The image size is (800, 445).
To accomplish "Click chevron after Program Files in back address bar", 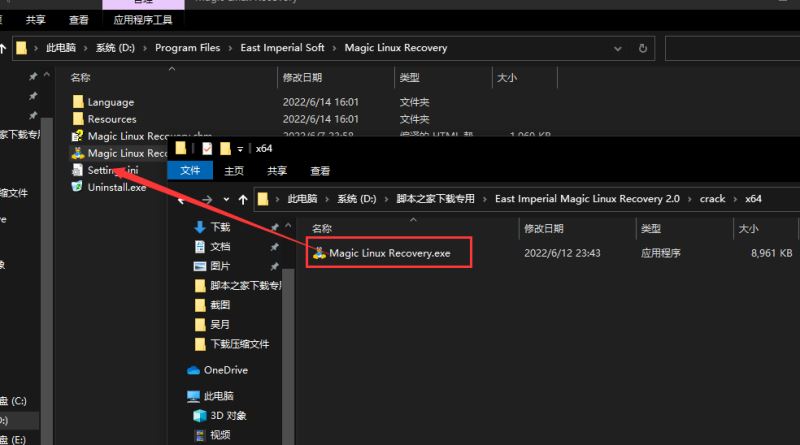I will pos(230,48).
